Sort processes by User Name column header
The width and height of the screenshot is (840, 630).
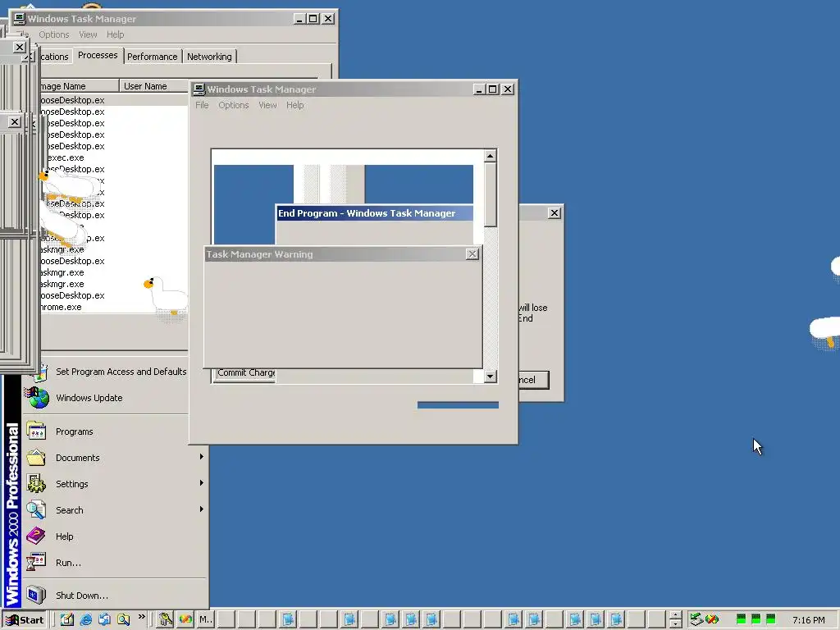[x=153, y=86]
